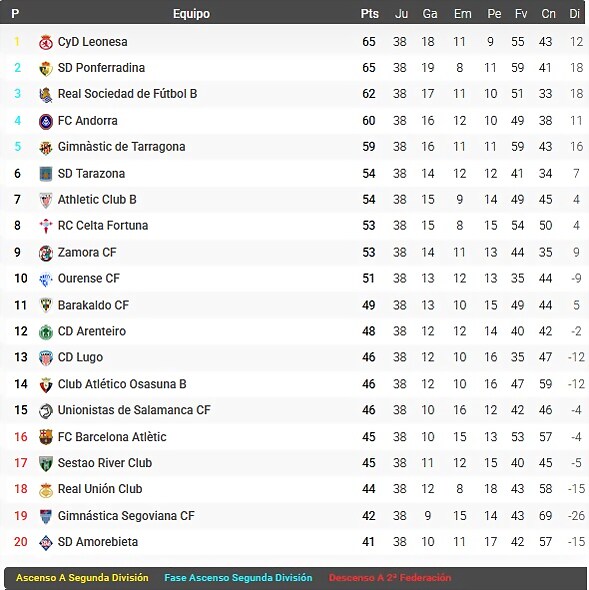Click the Pts column header
This screenshot has width=589, height=590.
click(370, 14)
